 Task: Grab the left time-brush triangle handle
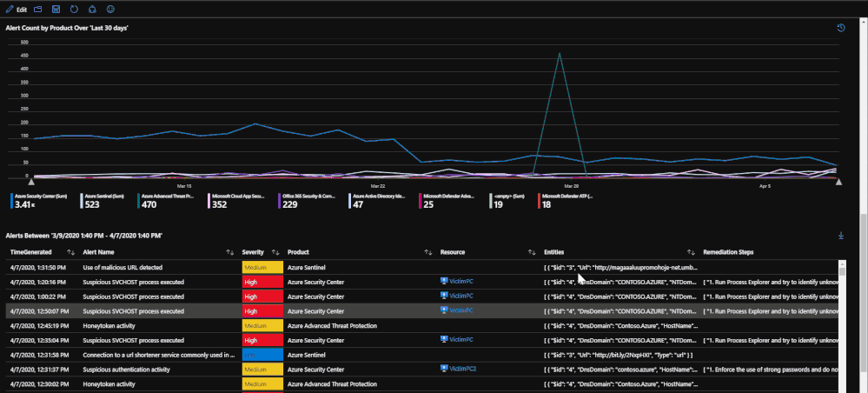[x=31, y=182]
